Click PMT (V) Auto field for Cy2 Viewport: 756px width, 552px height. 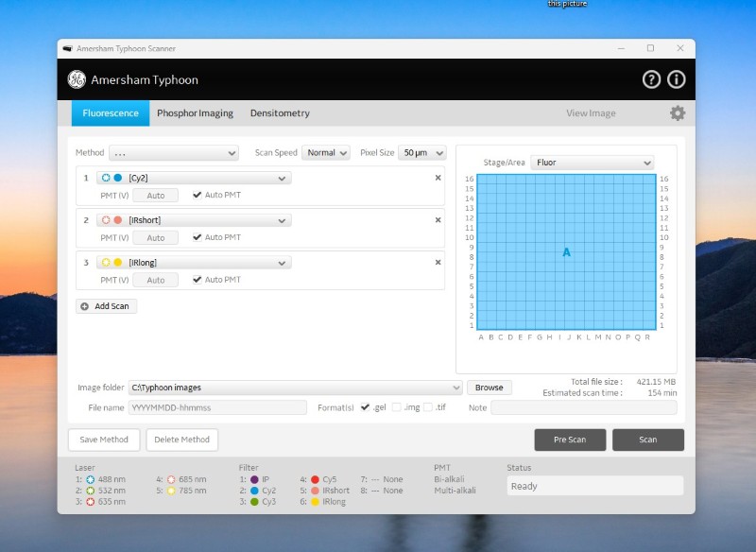click(x=155, y=196)
